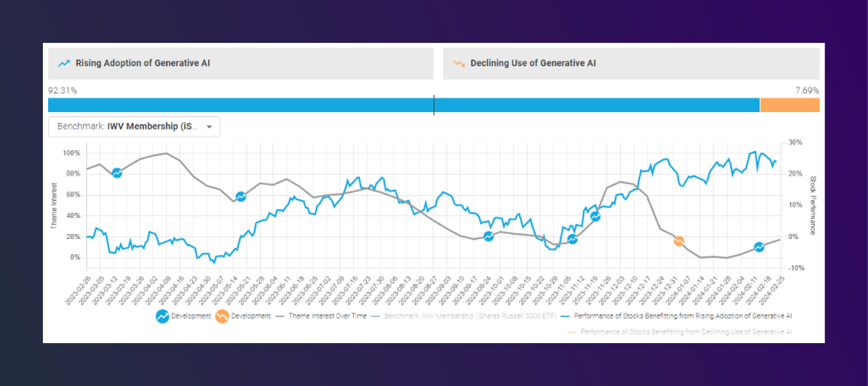Switch to the Rising Adoption of Generative AI panel
Image resolution: width=868 pixels, height=386 pixels.
[240, 63]
